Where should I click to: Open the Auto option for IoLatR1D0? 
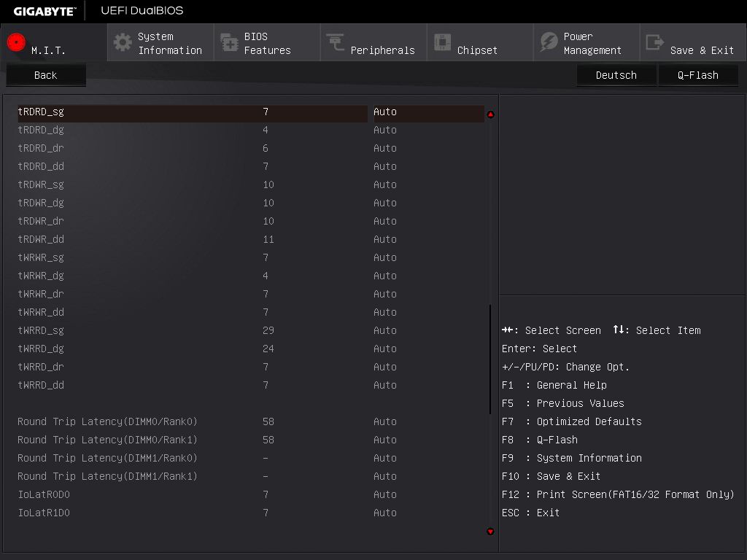click(385, 513)
